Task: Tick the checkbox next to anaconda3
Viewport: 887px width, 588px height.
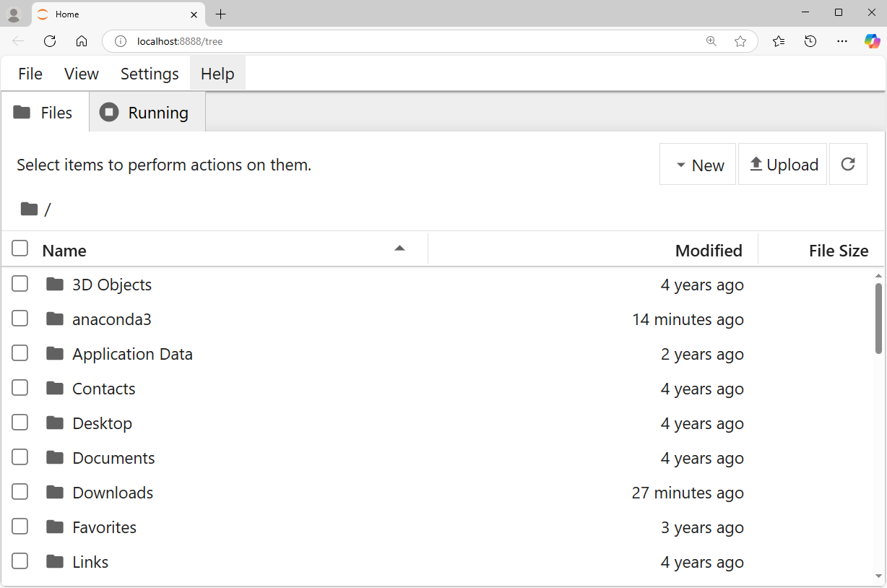Action: (x=20, y=319)
